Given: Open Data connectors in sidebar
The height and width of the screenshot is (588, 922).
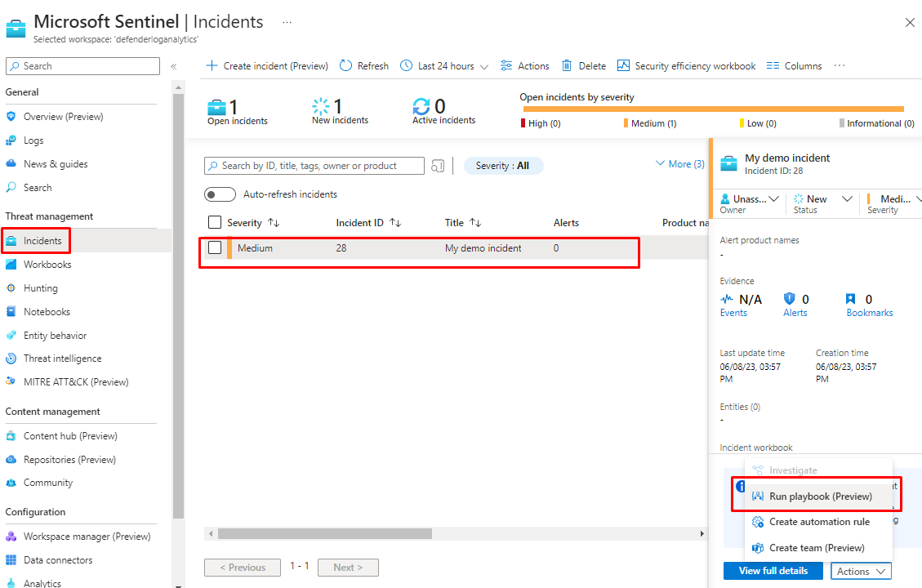Looking at the screenshot, I should [x=57, y=560].
